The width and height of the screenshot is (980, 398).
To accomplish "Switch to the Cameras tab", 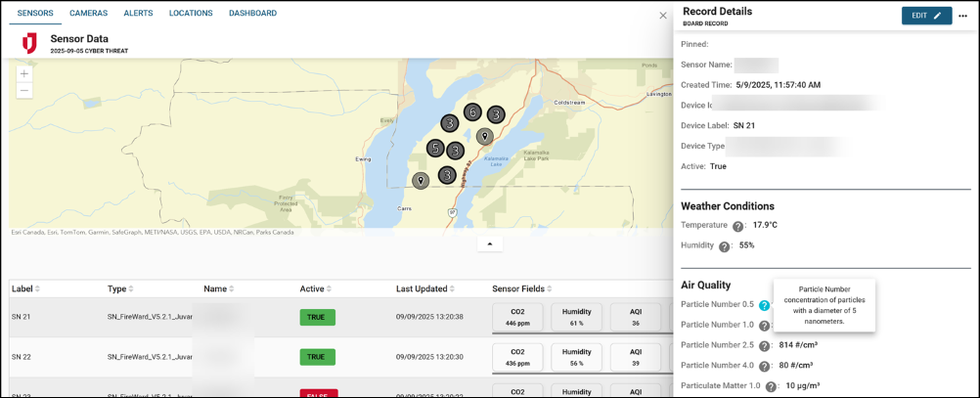I will click(x=88, y=14).
